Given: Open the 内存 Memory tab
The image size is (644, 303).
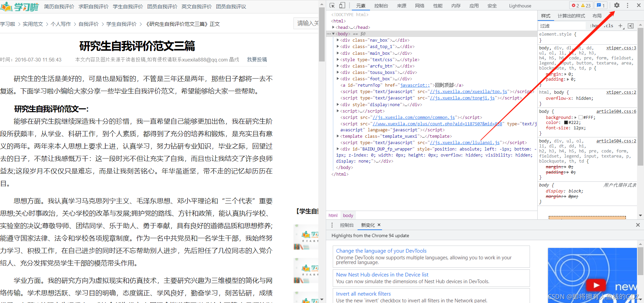Looking at the screenshot, I should [456, 6].
